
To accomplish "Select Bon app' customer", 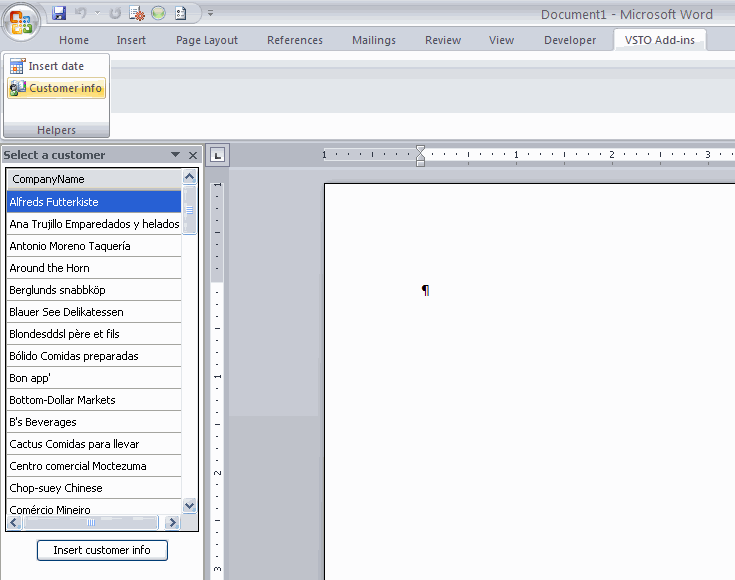I will pyautogui.click(x=94, y=378).
